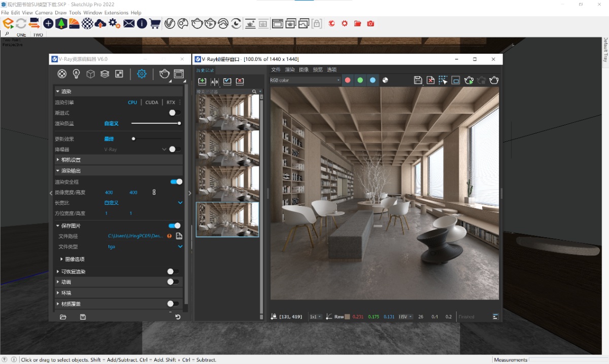
Task: Browse for output file path with the file icon
Action: (179, 236)
